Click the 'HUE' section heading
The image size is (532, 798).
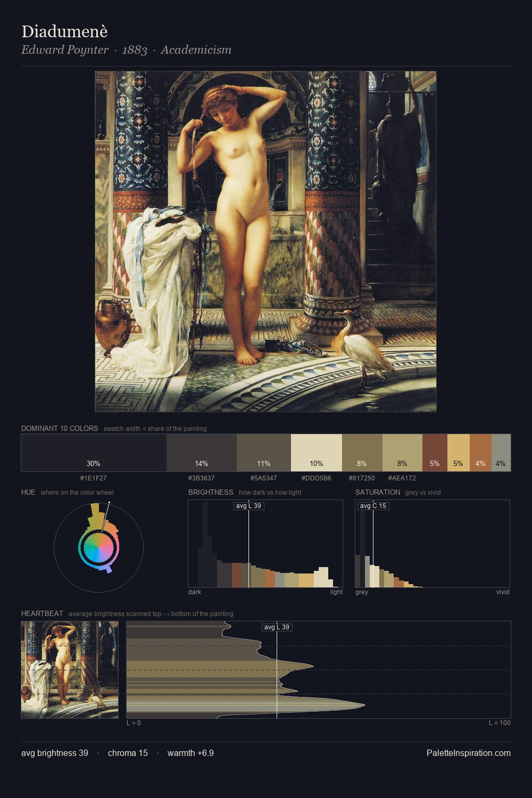pyautogui.click(x=28, y=492)
